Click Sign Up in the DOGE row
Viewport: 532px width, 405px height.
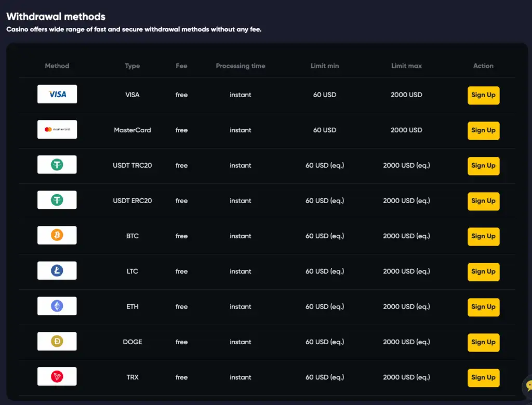point(484,342)
